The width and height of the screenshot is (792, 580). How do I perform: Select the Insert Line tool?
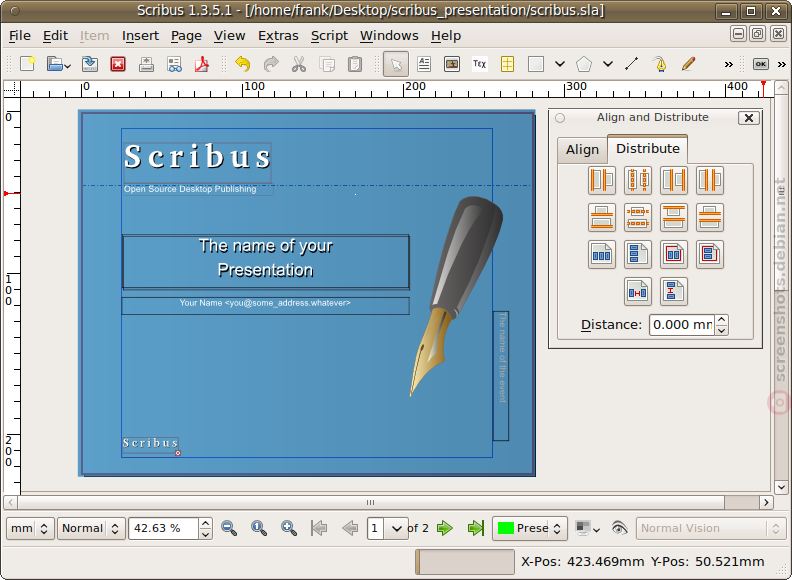631,64
